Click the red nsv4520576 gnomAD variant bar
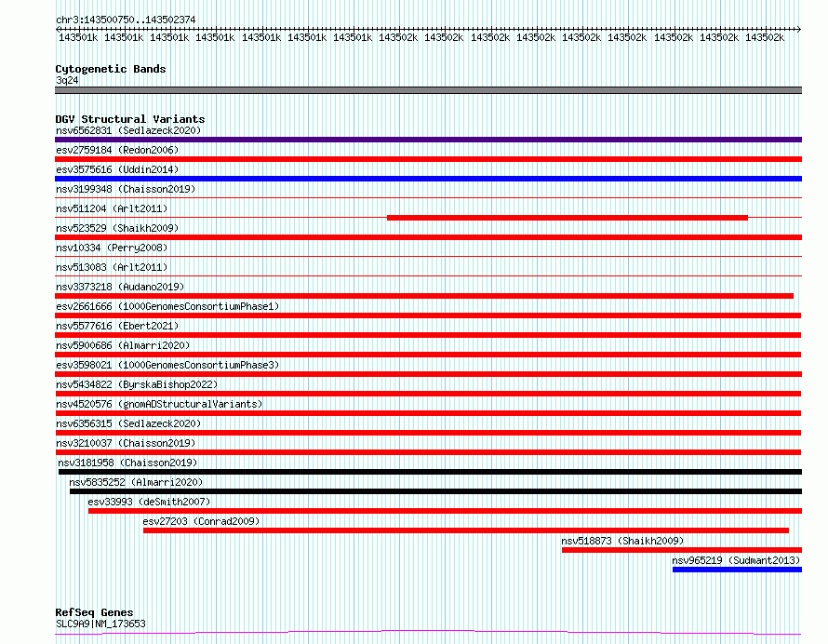 coord(428,413)
